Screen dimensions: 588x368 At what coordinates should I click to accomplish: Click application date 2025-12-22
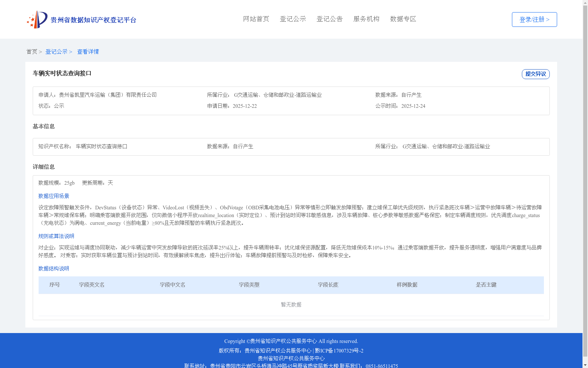(x=245, y=106)
